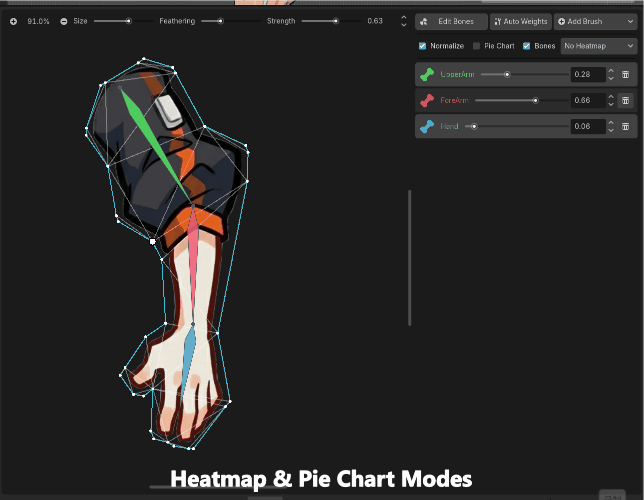Open the No Heatmap dropdown
Screen dimensions: 644x500
(x=599, y=46)
